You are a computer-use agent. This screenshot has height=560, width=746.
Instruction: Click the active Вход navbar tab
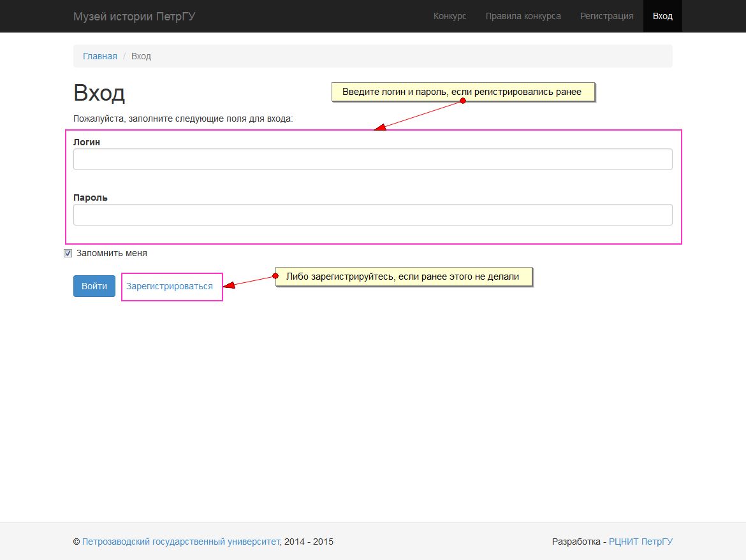[x=662, y=16]
